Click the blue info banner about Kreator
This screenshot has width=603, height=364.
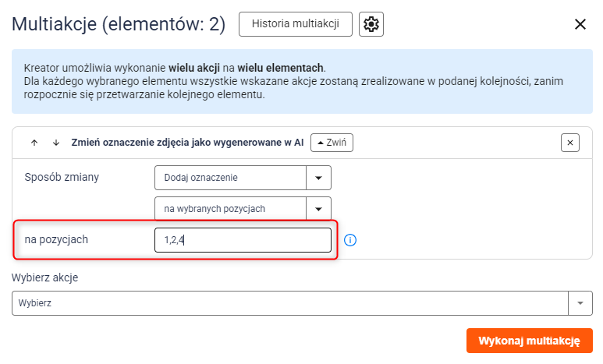(x=302, y=81)
